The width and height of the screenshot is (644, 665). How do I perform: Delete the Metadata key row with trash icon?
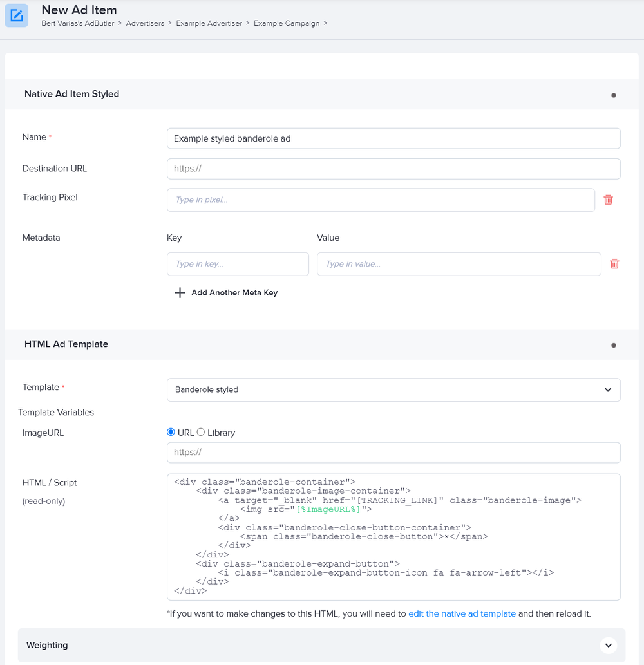click(x=614, y=264)
